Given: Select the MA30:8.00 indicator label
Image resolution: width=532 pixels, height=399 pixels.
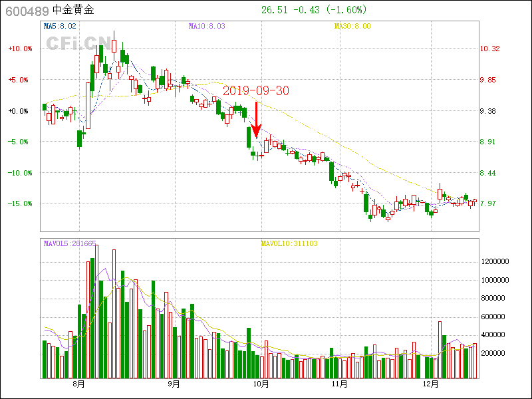Looking at the screenshot, I should click(352, 26).
